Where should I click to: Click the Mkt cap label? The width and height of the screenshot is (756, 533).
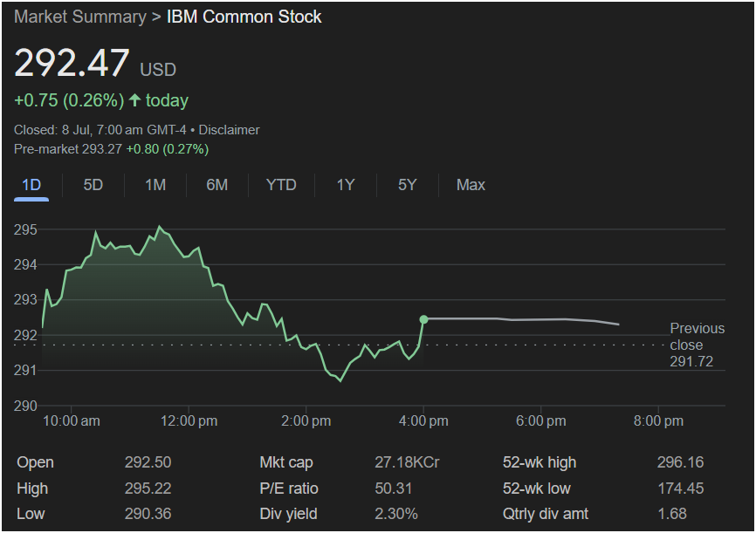pyautogui.click(x=286, y=462)
